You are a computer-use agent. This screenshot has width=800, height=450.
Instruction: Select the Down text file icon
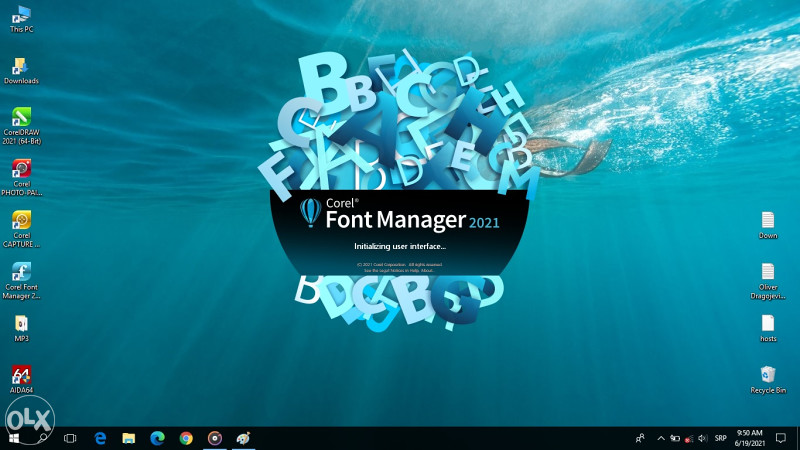click(x=768, y=226)
